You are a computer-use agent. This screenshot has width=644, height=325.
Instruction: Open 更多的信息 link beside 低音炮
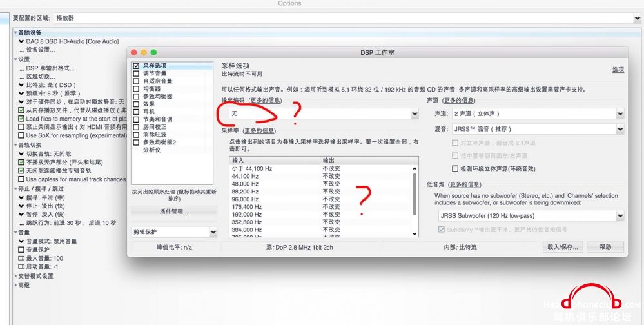[x=465, y=185]
